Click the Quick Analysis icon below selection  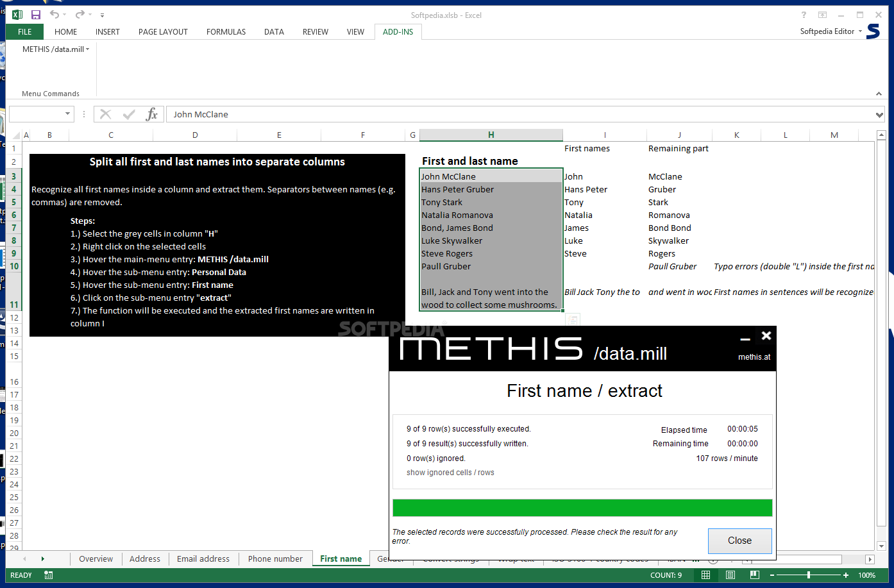pos(573,319)
